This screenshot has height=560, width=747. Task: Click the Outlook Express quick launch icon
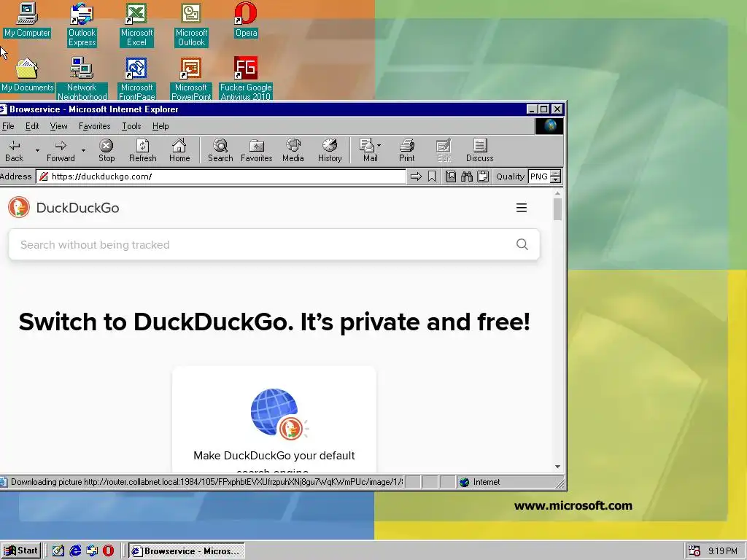coord(92,551)
